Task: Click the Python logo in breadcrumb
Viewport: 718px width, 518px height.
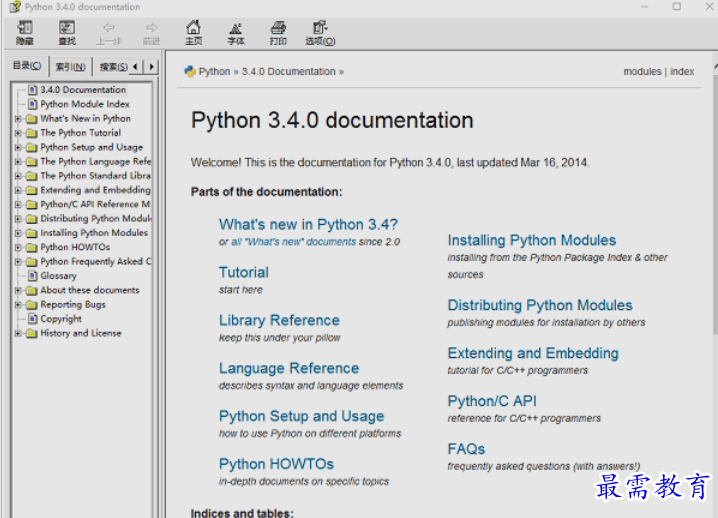Action: (190, 71)
